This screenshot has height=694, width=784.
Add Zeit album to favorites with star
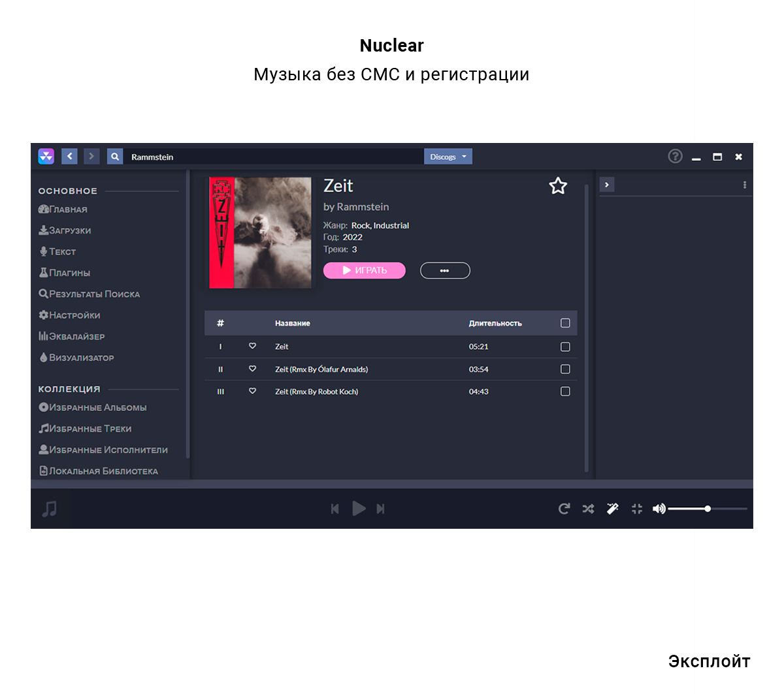[x=558, y=186]
